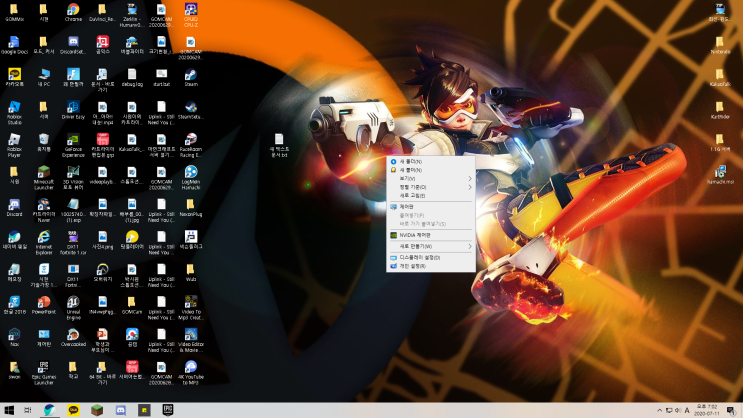Select the debug.log file icon

tap(132, 77)
